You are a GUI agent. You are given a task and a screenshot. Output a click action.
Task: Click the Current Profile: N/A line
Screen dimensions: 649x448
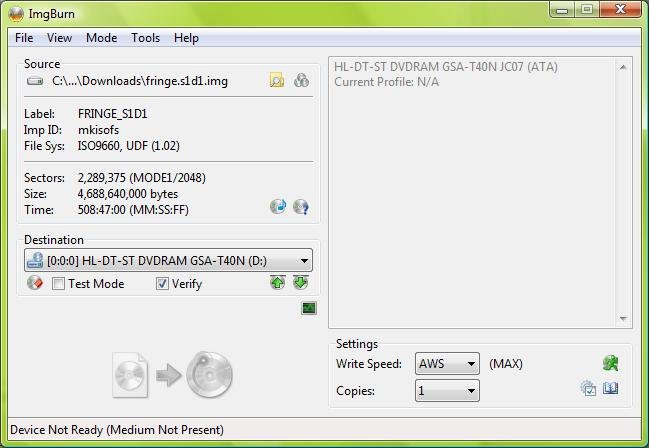point(387,82)
